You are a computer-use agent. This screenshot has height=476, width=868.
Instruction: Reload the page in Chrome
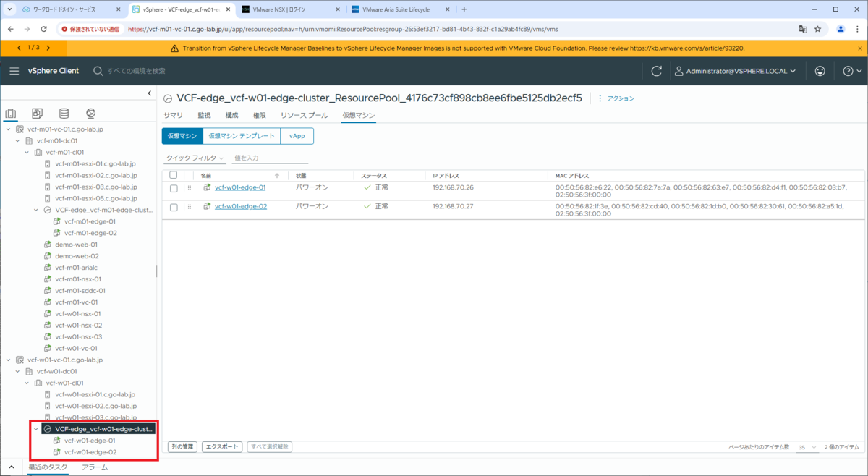pos(44,29)
